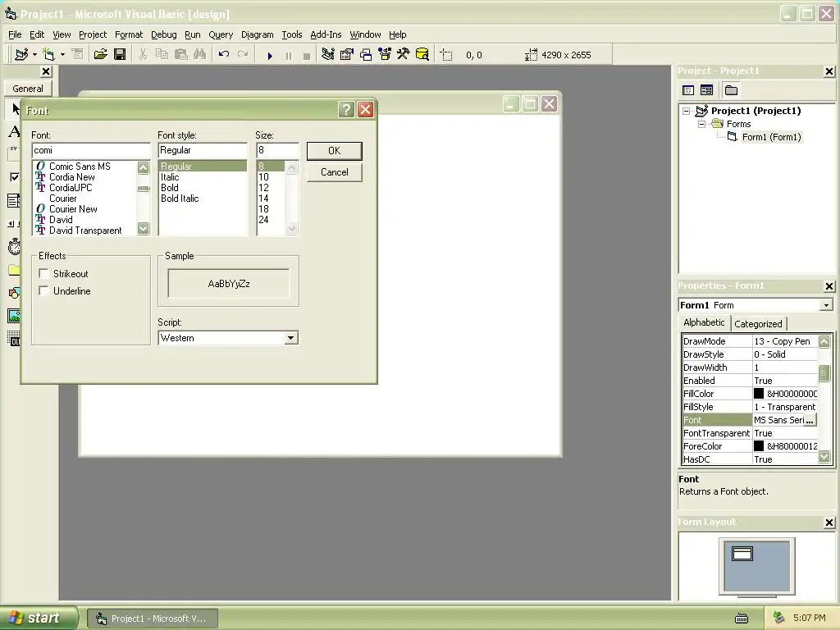Click the Copy toolbar icon
The image size is (840, 630).
[162, 54]
